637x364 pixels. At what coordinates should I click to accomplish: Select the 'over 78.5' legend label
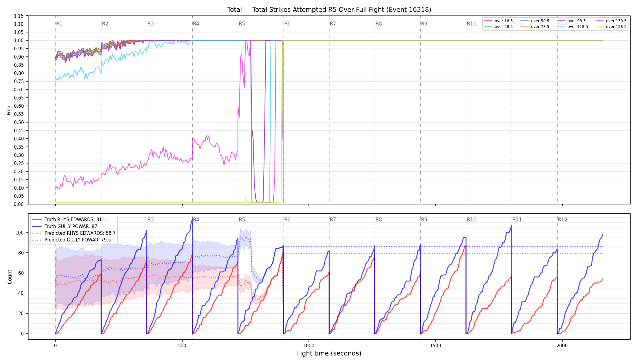[x=540, y=27]
